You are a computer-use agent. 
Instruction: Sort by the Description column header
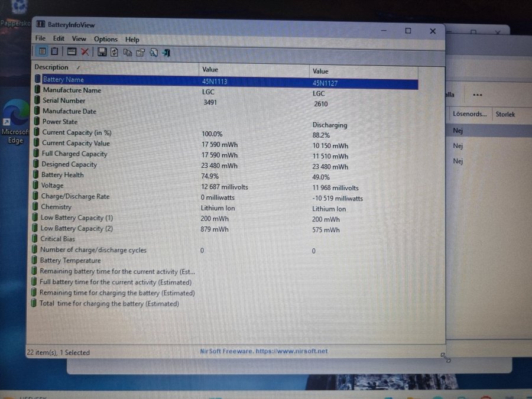[x=115, y=67]
